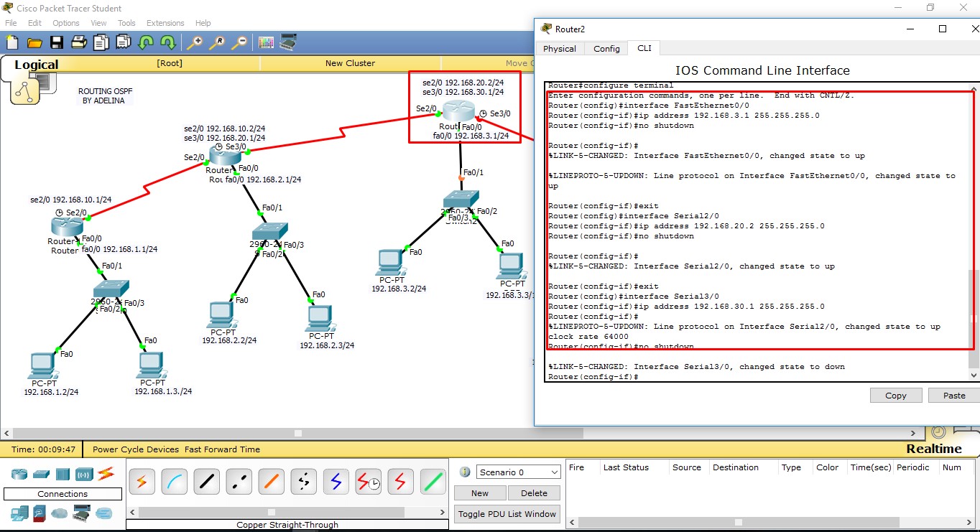Toggle the PDU List Window
The image size is (980, 532).
pyautogui.click(x=507, y=513)
